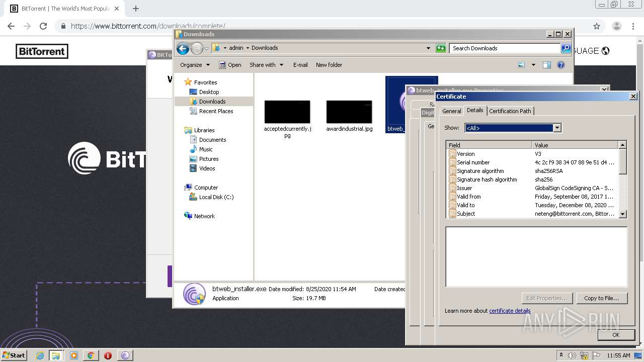
Task: Open Documents library in sidebar
Action: pyautogui.click(x=212, y=140)
